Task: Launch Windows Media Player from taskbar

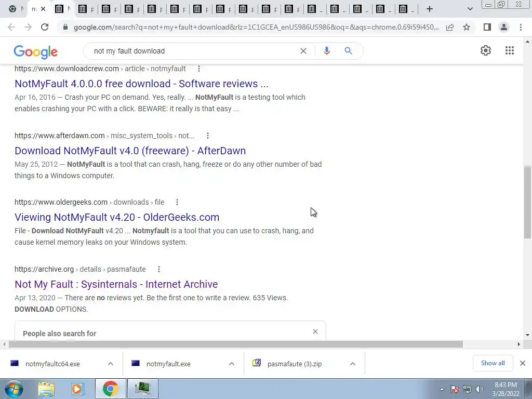Action: click(77, 389)
